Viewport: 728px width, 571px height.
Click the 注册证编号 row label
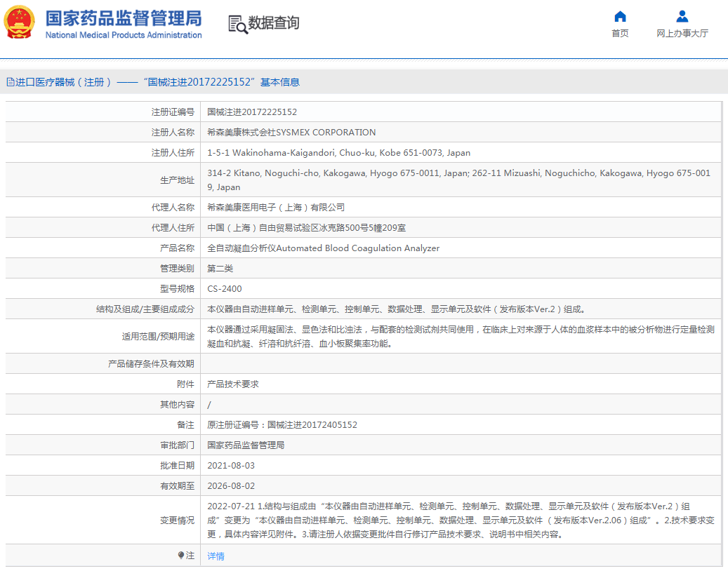pos(173,112)
